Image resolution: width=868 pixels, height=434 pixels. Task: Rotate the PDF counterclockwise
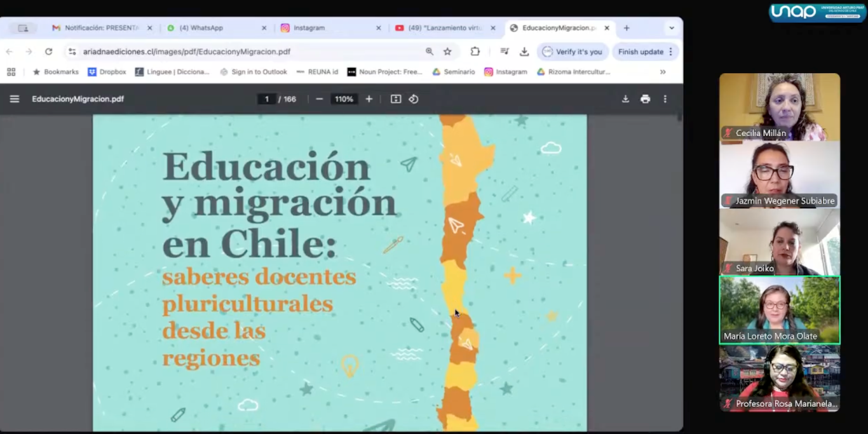point(414,99)
